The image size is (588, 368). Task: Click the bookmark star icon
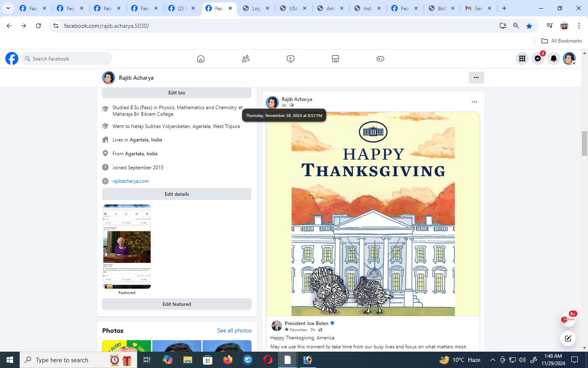[529, 26]
